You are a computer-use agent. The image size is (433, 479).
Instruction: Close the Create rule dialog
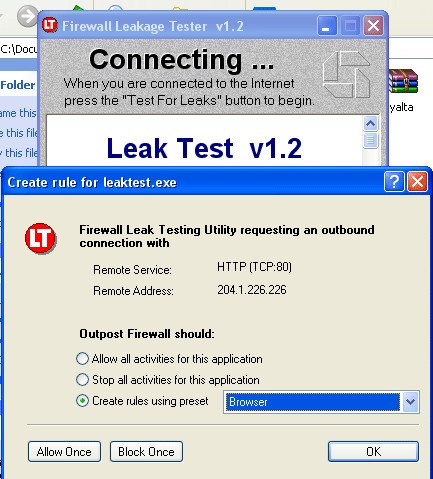point(417,182)
